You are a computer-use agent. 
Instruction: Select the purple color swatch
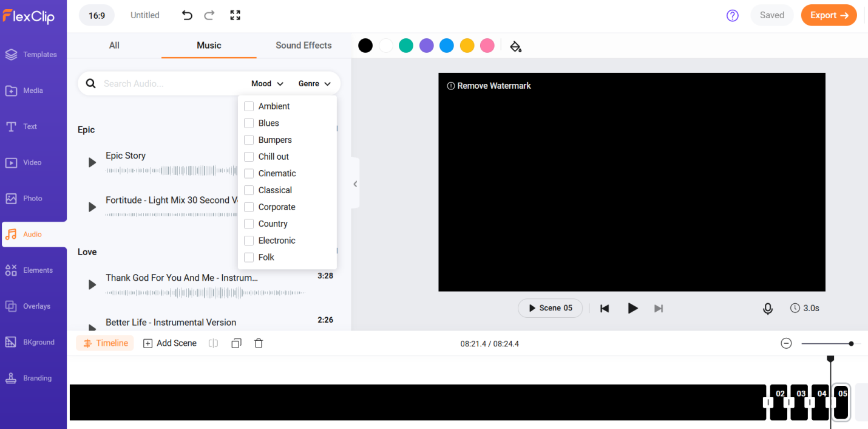pos(427,46)
